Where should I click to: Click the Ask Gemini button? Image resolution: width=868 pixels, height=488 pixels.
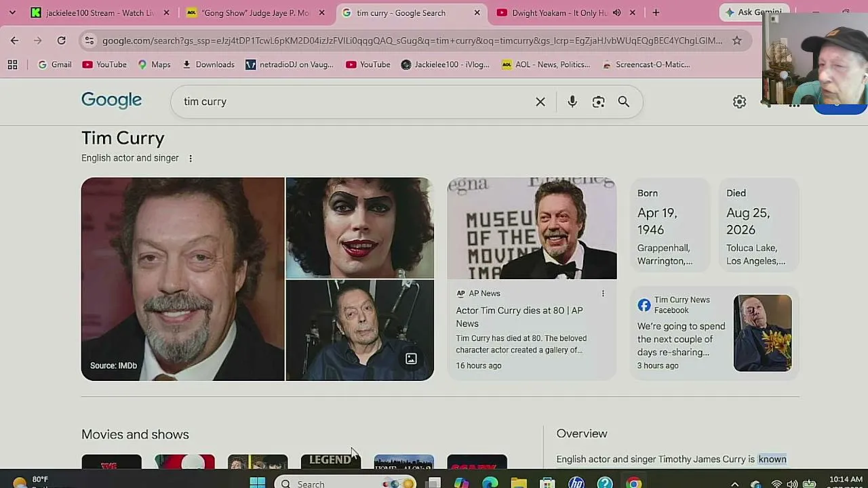click(753, 13)
